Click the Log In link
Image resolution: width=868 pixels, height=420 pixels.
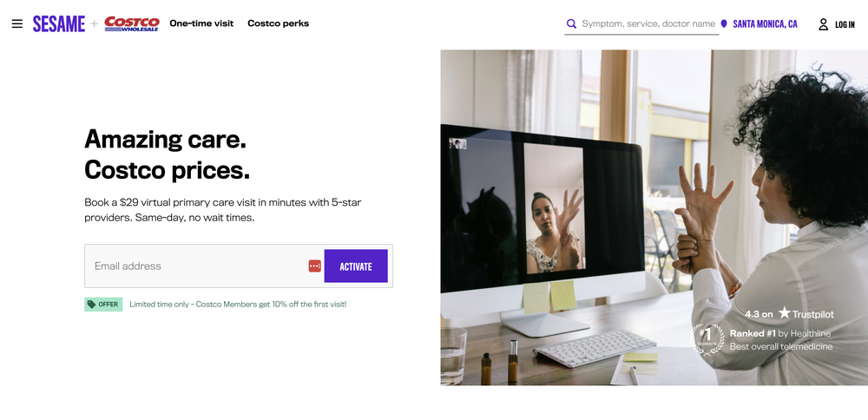tap(845, 24)
